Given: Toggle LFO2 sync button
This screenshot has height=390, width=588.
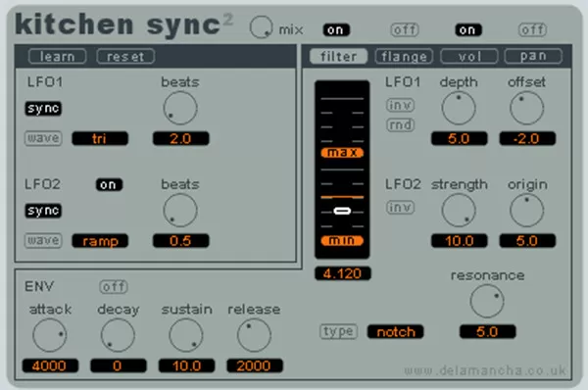Looking at the screenshot, I should pyautogui.click(x=43, y=211).
